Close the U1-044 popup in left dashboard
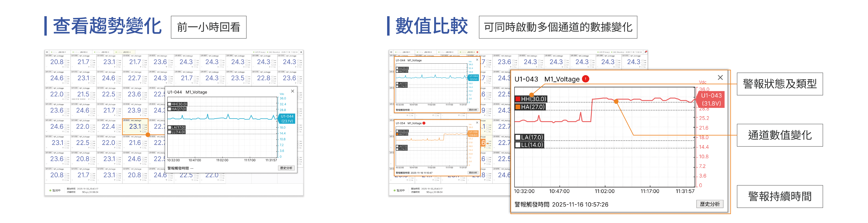Screen dimensions: 868x223 tap(293, 91)
